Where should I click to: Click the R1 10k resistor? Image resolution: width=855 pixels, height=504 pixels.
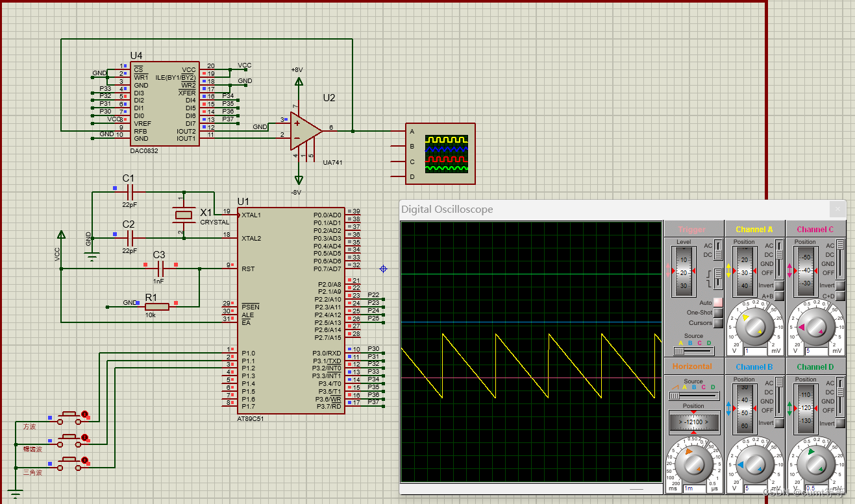point(157,306)
